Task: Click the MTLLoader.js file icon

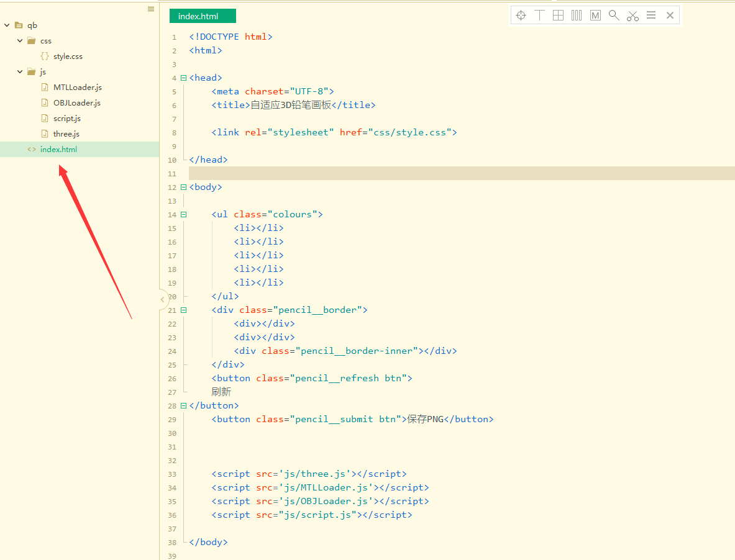Action: pos(45,87)
